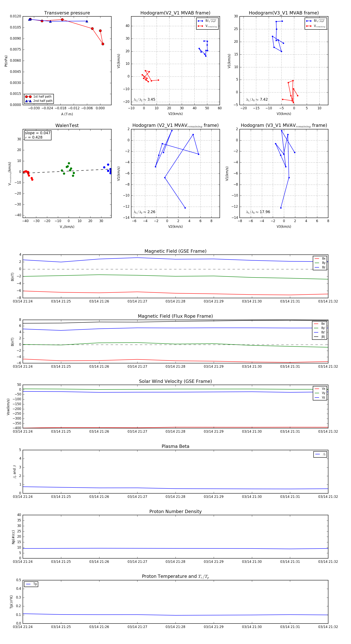Click the "Magnetic Field (Flux Rope Frame)" title
Viewport: 351px width, 644px height.
click(175, 316)
